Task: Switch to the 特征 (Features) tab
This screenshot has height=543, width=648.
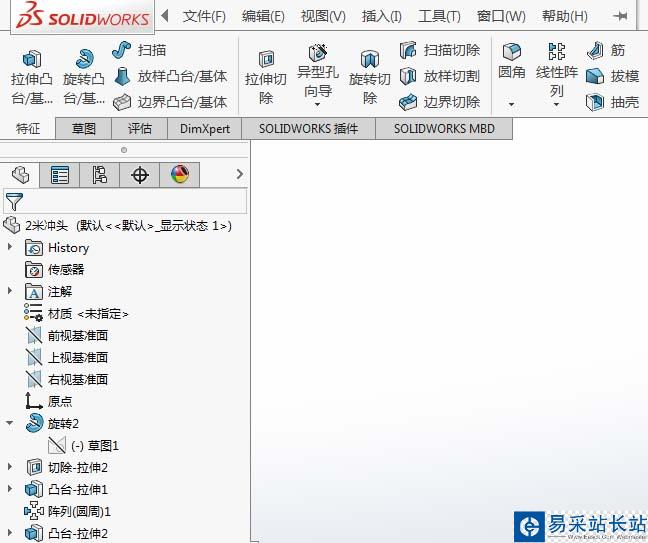Action: pyautogui.click(x=28, y=129)
